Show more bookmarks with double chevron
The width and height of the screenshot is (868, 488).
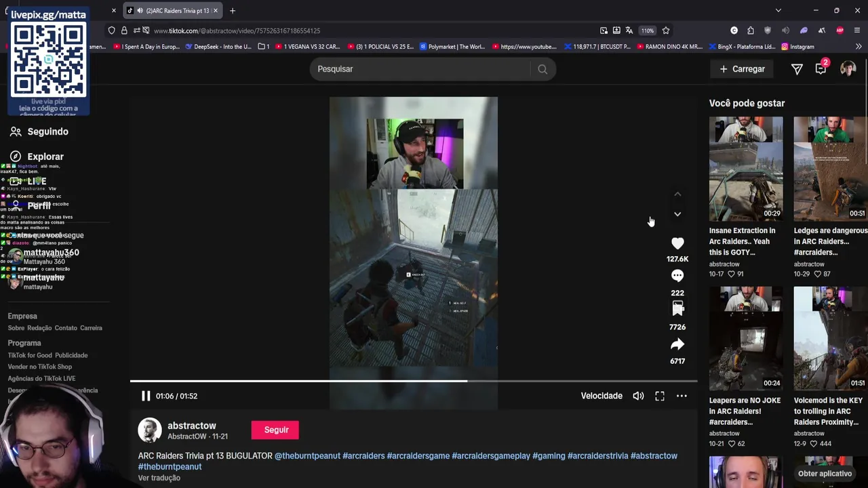(x=859, y=47)
